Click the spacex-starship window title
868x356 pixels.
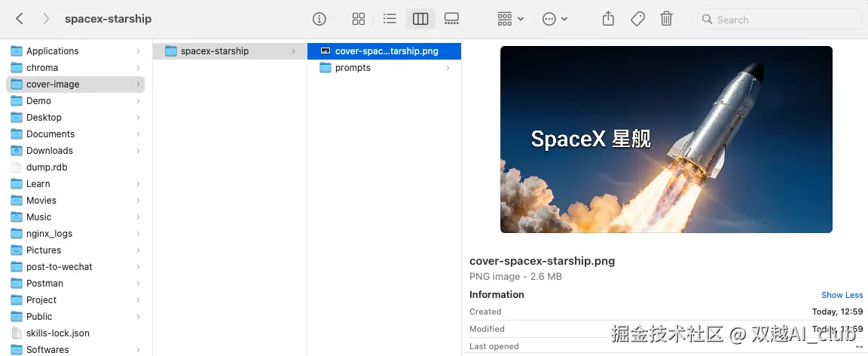pyautogui.click(x=108, y=19)
